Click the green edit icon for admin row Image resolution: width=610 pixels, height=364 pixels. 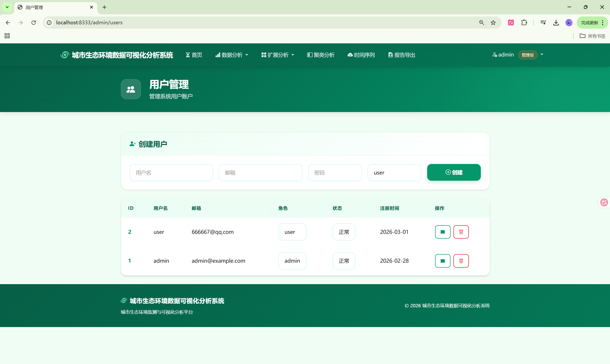click(442, 261)
